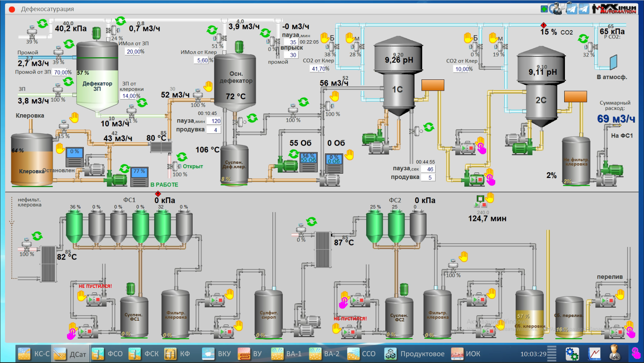Toggle the green square indicator above 124,7 мин timer

tap(480, 198)
